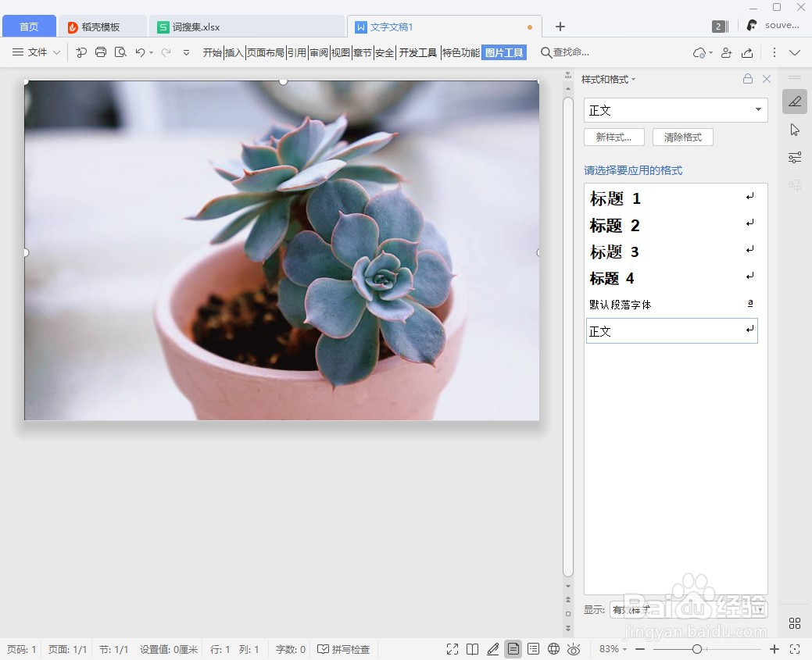Click the window count badge 2
The width and height of the screenshot is (812, 660).
[x=720, y=27]
